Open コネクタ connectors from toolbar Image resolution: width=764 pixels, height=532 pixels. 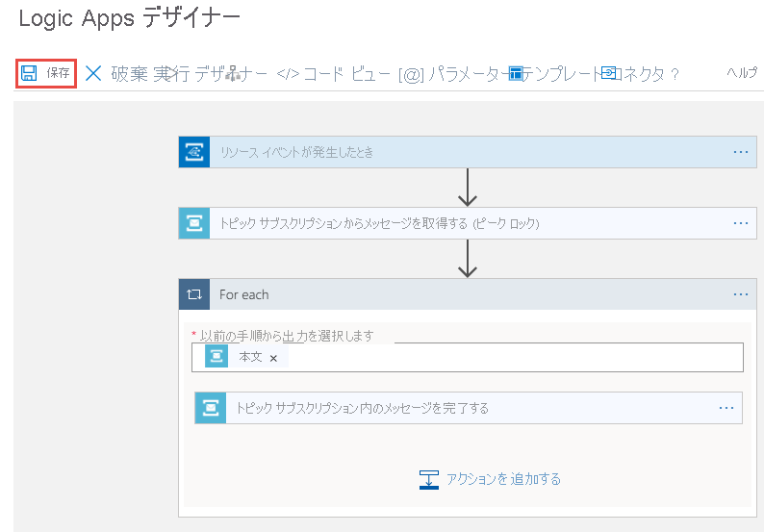pos(633,73)
